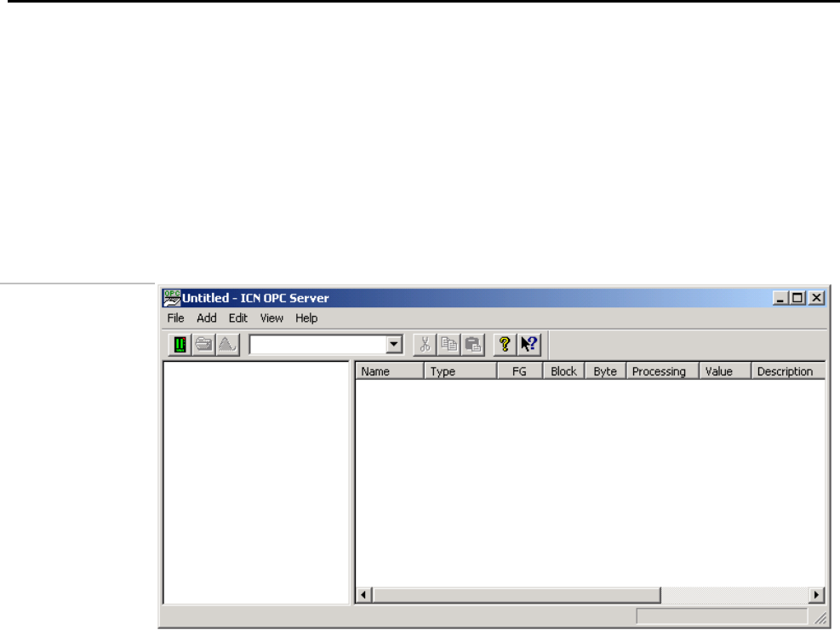Image resolution: width=840 pixels, height=630 pixels.
Task: Sort by the Type column header
Action: click(x=460, y=371)
